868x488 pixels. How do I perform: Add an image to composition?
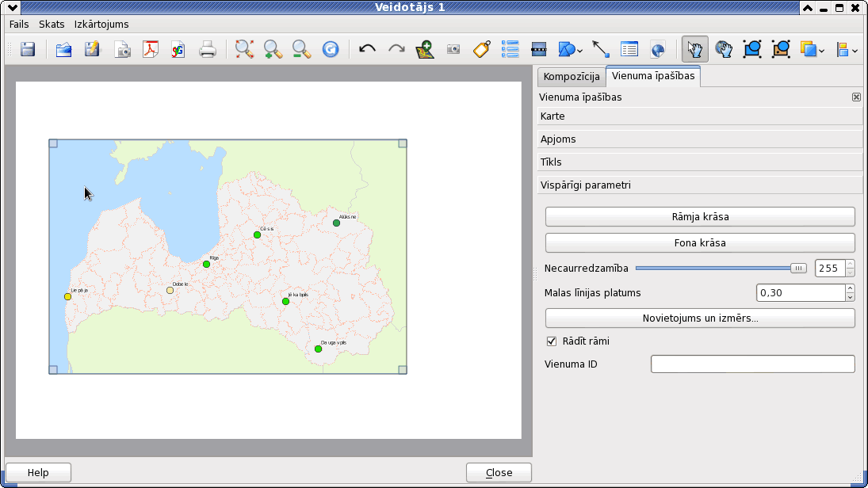pyautogui.click(x=453, y=49)
